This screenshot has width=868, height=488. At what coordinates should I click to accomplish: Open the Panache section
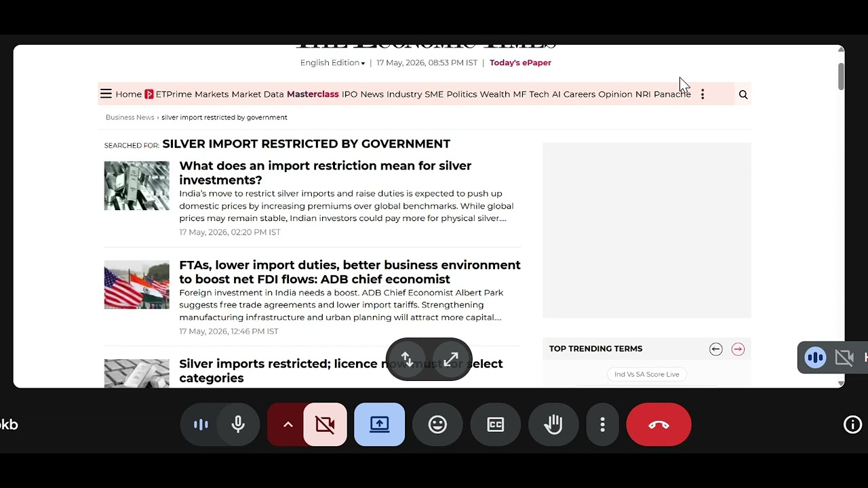[x=672, y=94]
